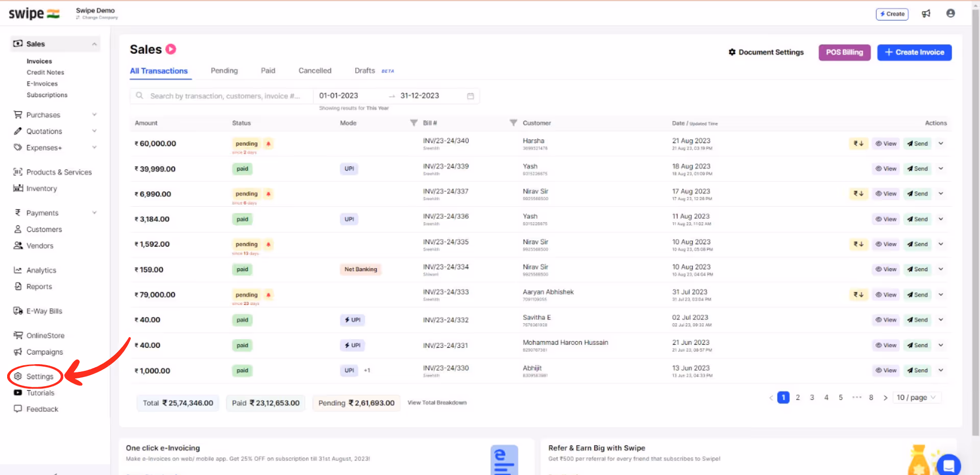This screenshot has width=980, height=475.
Task: Expand the Purchases sidebar menu
Action: click(94, 114)
